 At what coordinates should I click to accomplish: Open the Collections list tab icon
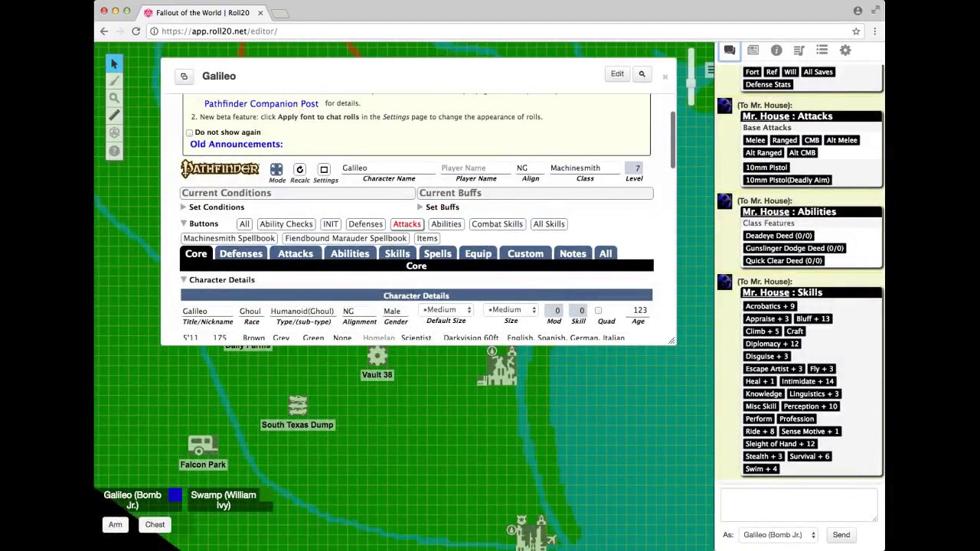click(822, 50)
